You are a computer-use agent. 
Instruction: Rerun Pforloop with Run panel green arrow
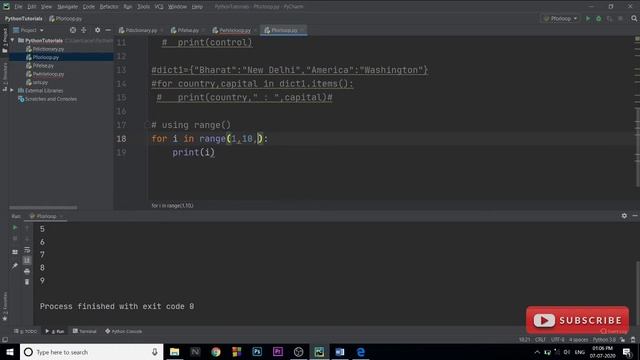[x=15, y=228]
